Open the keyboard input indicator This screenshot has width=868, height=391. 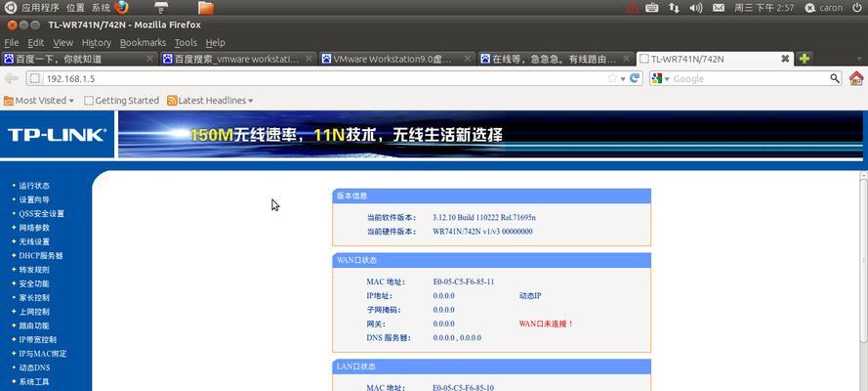click(651, 8)
